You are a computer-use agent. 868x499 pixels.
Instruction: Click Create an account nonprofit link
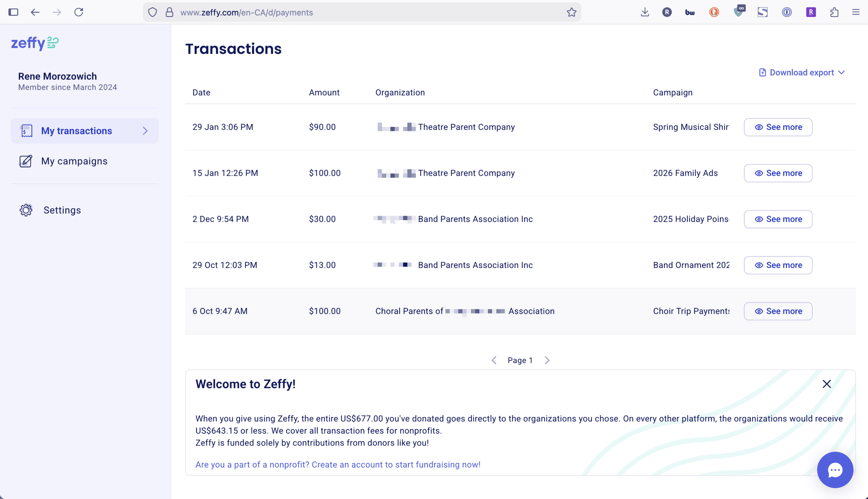tap(337, 464)
